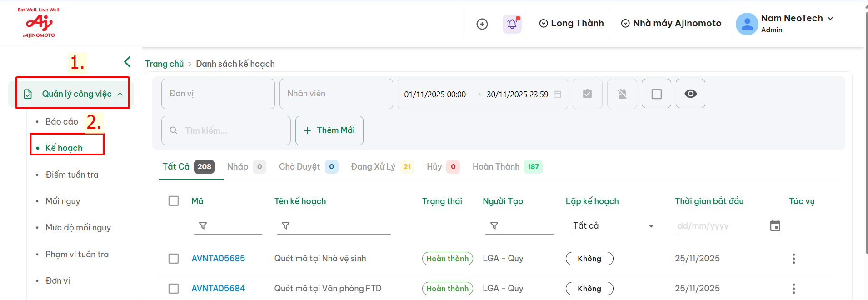Open three-dot actions menu for AVNTA05685
Screen dimensions: 868x300
coord(793,259)
